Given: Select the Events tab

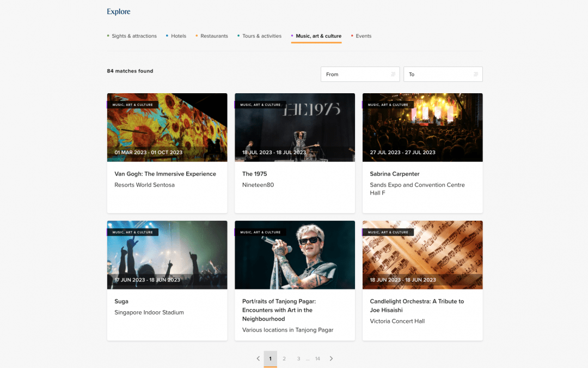Looking at the screenshot, I should click(x=363, y=36).
